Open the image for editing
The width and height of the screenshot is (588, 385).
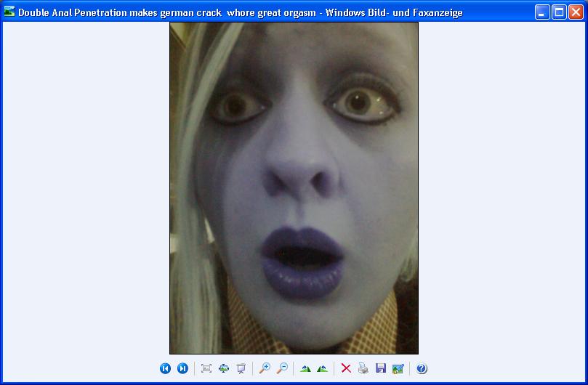pyautogui.click(x=398, y=368)
